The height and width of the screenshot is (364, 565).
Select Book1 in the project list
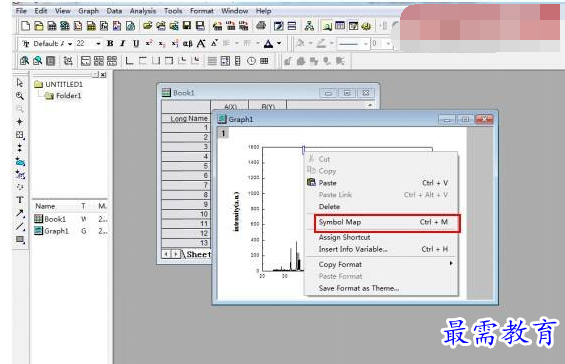pyautogui.click(x=55, y=219)
